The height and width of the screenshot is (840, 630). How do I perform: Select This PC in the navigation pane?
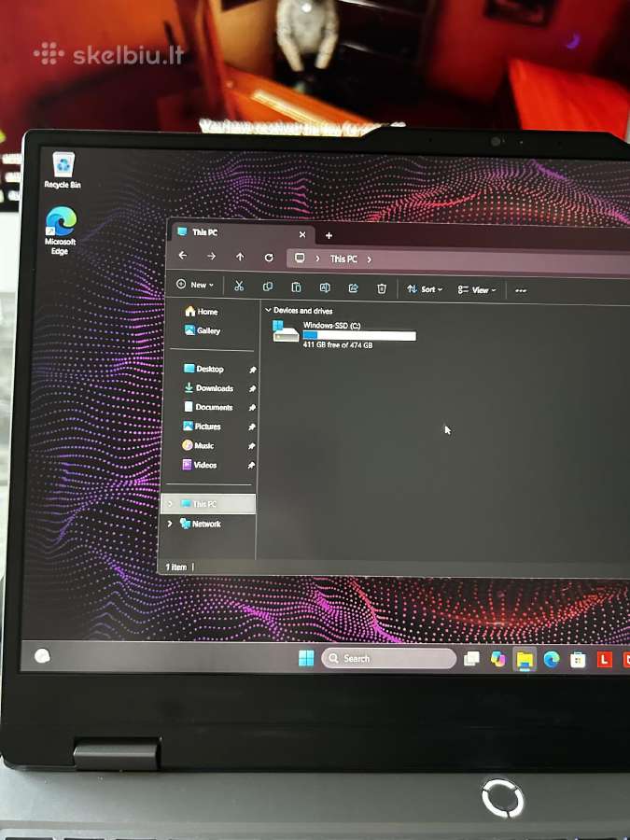click(x=208, y=504)
